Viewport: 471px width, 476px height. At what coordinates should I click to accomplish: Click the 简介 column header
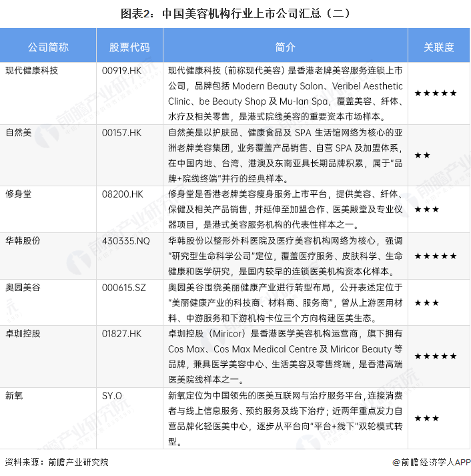pos(285,47)
